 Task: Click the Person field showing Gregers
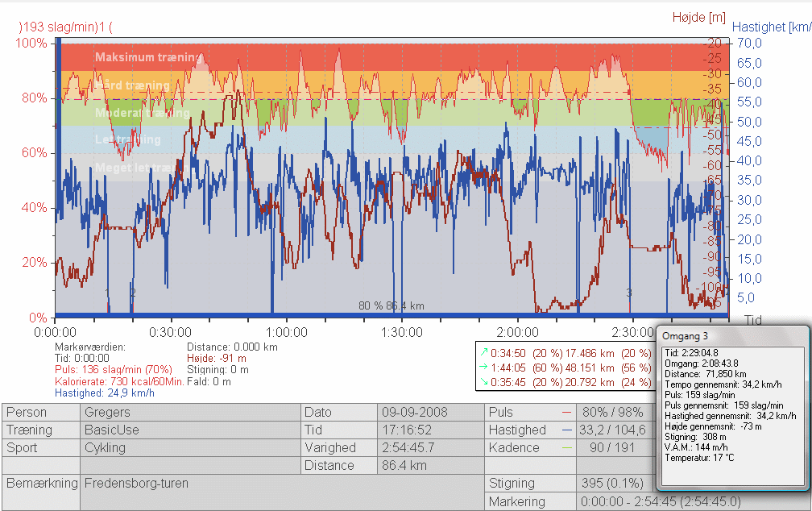pos(190,412)
